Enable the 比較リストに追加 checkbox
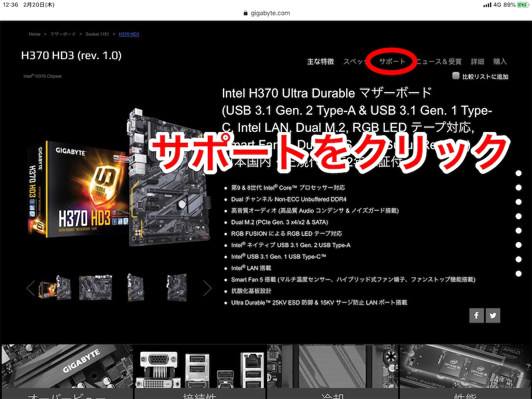The image size is (532, 399). (x=455, y=76)
